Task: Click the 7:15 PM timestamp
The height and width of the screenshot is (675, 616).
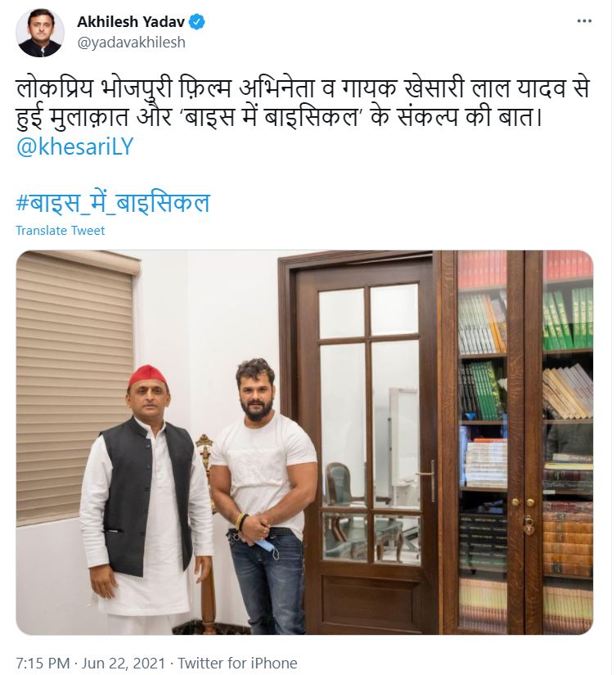Action: [43, 663]
